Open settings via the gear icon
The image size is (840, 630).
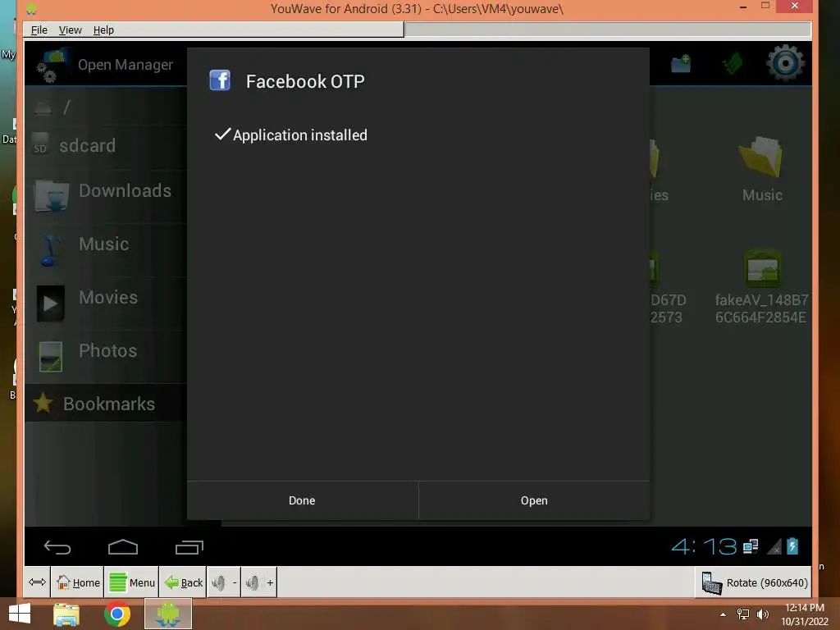785,63
